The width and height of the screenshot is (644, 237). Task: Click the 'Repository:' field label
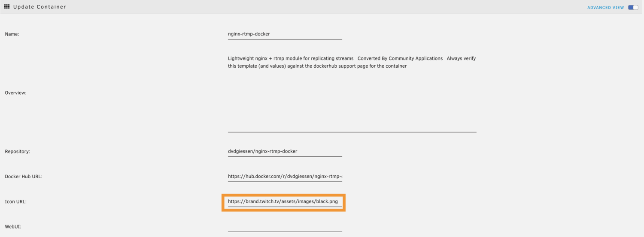[x=18, y=152]
